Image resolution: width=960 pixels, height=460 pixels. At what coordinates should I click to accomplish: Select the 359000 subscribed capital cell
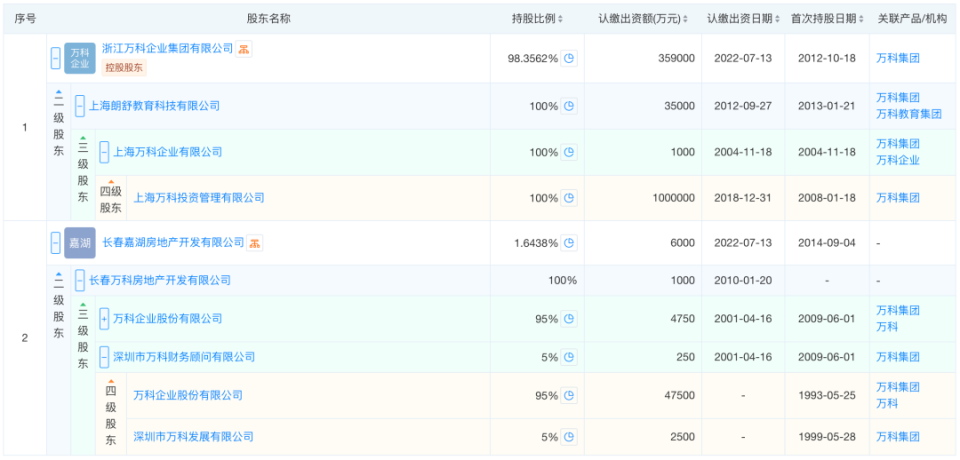point(675,59)
